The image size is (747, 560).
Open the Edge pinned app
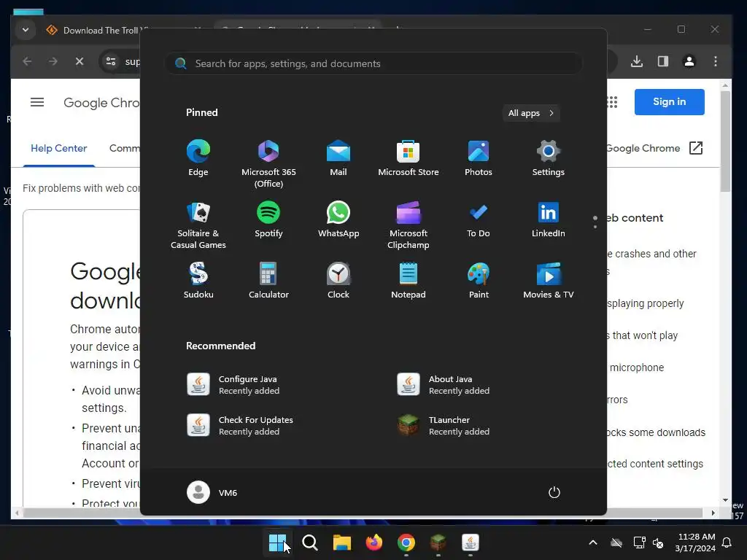pos(198,158)
